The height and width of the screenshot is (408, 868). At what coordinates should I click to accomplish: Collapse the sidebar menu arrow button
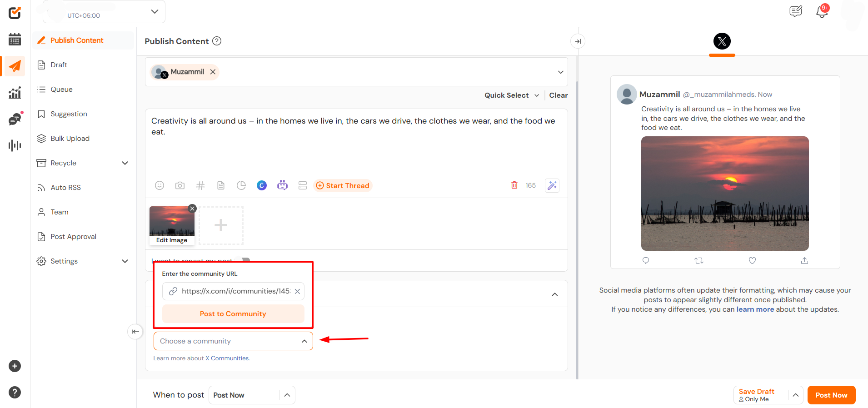click(x=135, y=332)
